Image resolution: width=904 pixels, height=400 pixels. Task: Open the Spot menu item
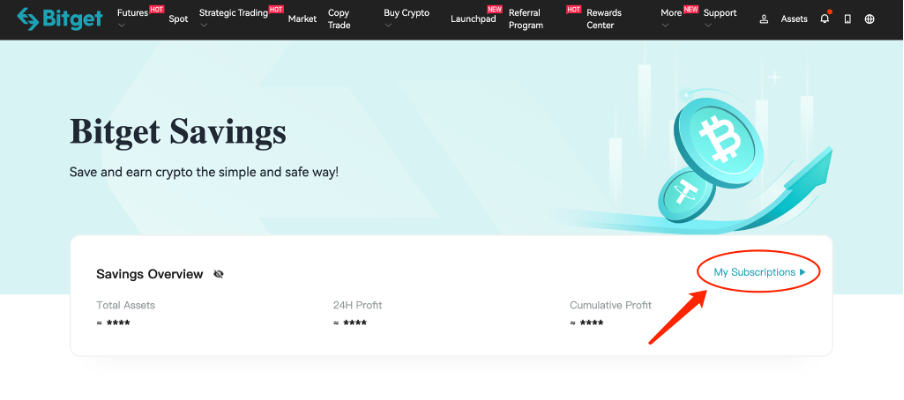click(178, 19)
